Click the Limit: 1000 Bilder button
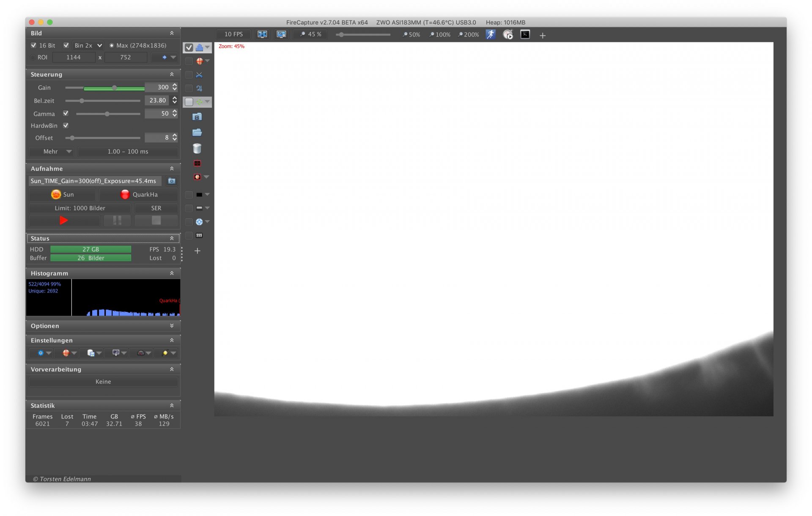 (x=80, y=208)
